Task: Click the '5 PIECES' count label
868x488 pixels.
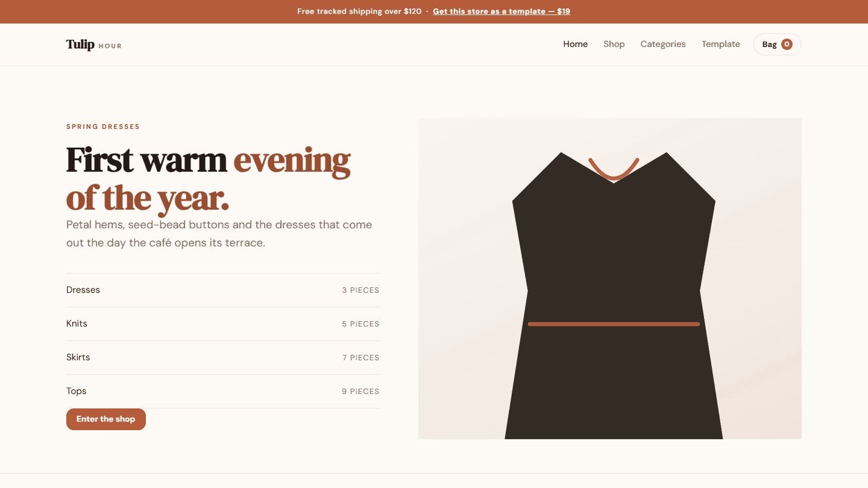Action: (360, 324)
